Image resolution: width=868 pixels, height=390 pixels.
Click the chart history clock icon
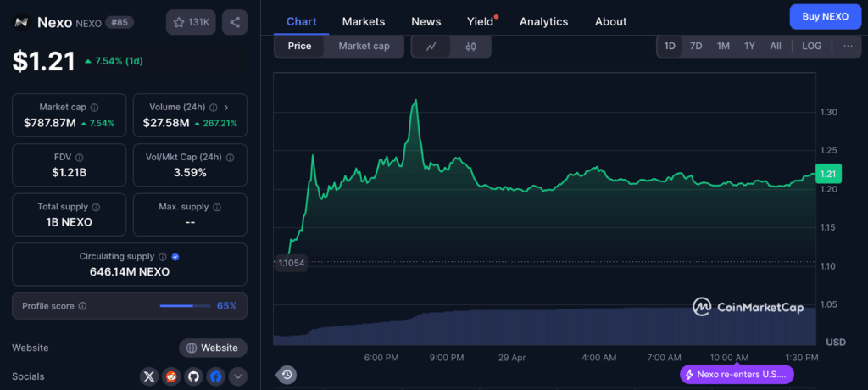[x=287, y=374]
